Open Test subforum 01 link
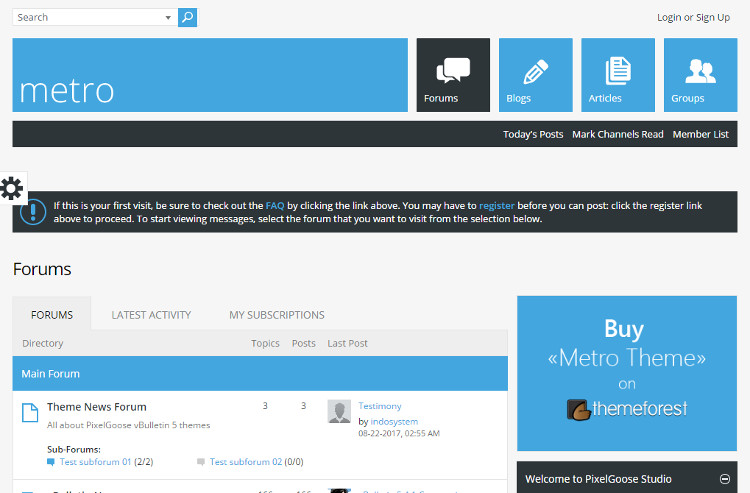 [x=95, y=462]
